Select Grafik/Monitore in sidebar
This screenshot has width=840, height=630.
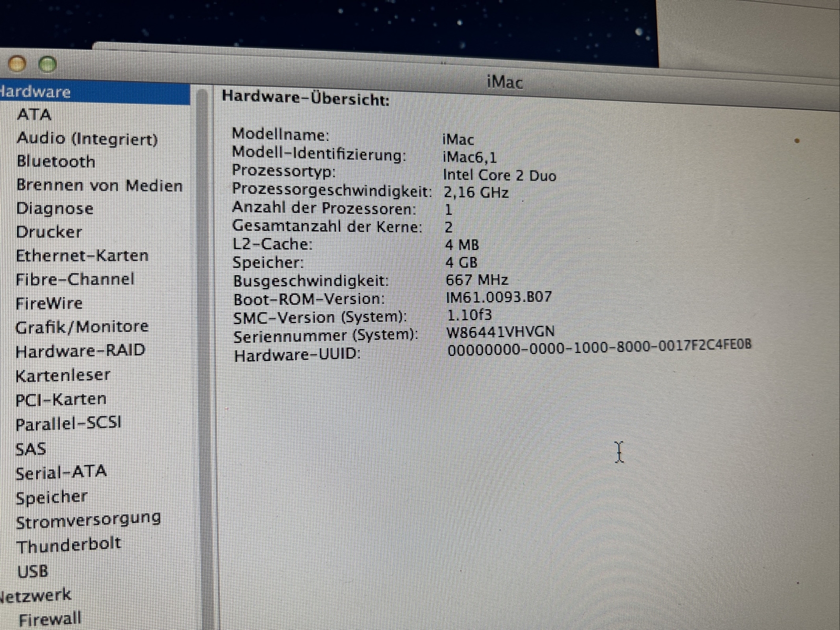click(82, 327)
